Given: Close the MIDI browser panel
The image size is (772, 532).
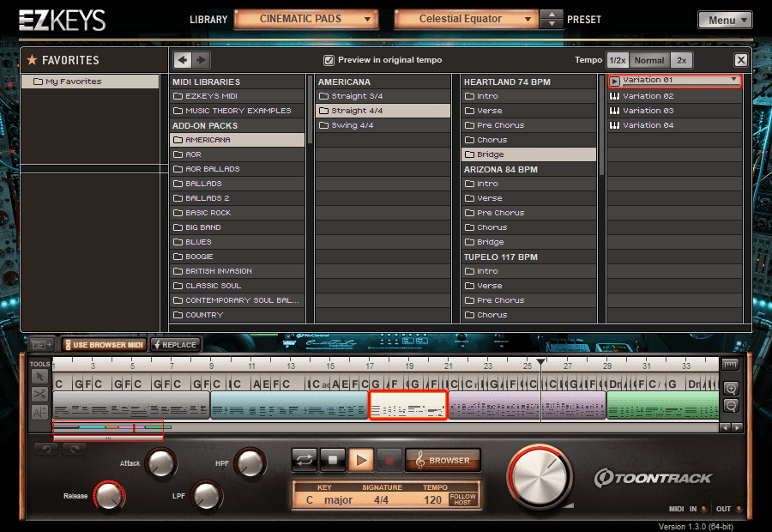Looking at the screenshot, I should click(x=740, y=60).
